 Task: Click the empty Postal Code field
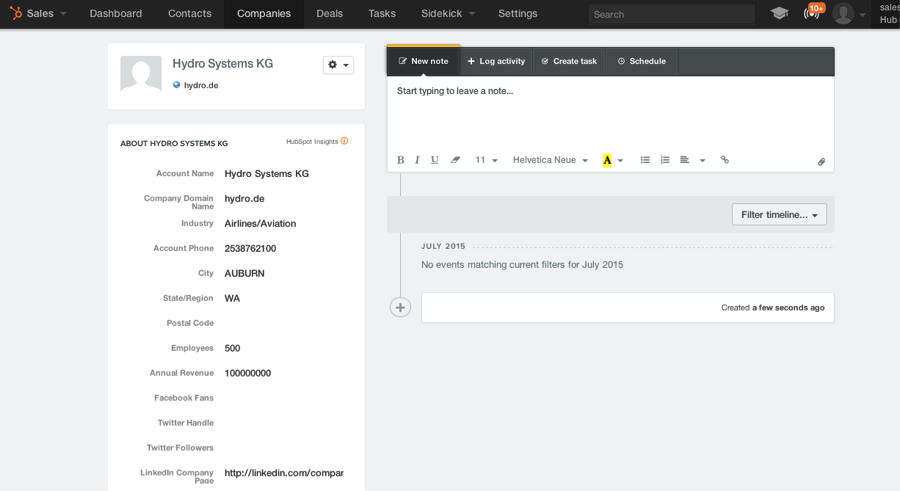pos(287,323)
